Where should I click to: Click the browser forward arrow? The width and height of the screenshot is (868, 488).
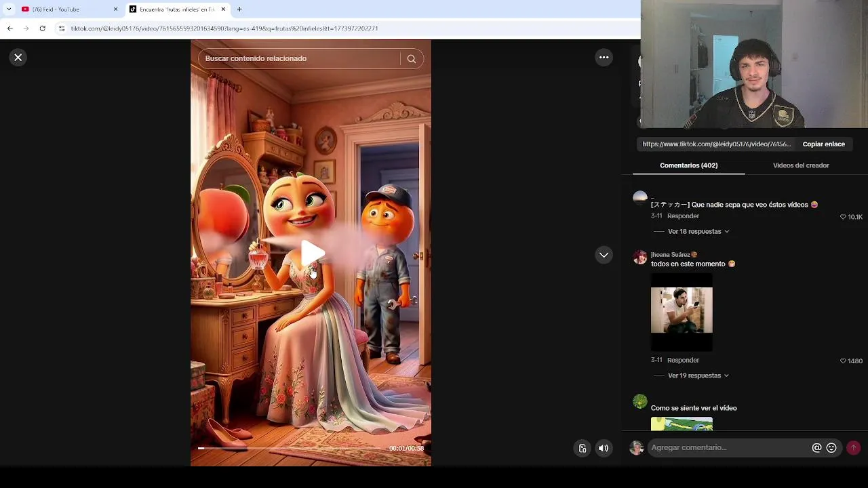[26, 28]
